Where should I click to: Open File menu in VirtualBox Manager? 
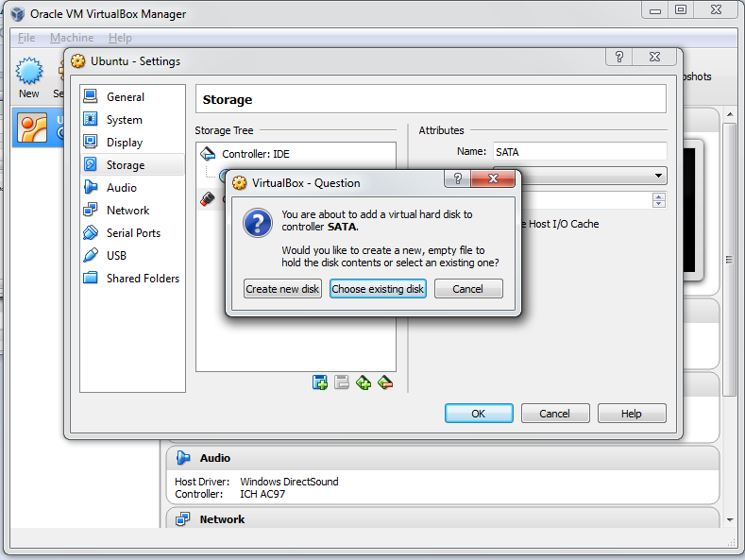pyautogui.click(x=26, y=38)
